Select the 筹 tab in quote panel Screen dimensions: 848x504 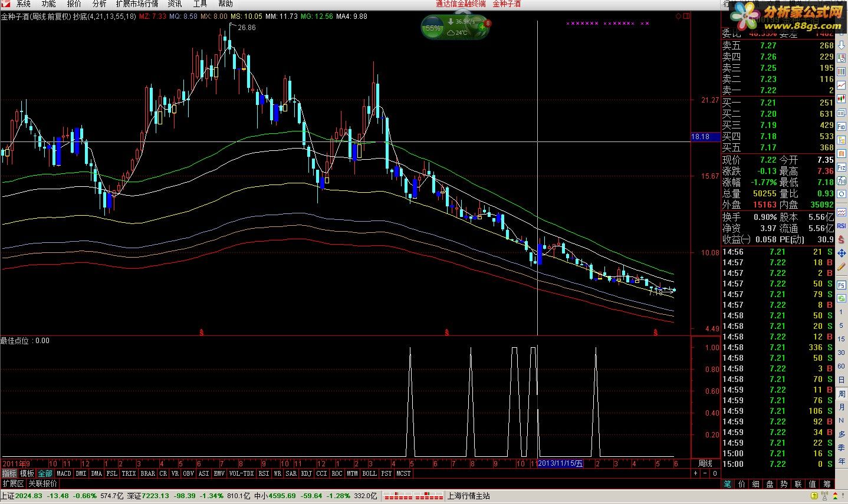[827, 484]
